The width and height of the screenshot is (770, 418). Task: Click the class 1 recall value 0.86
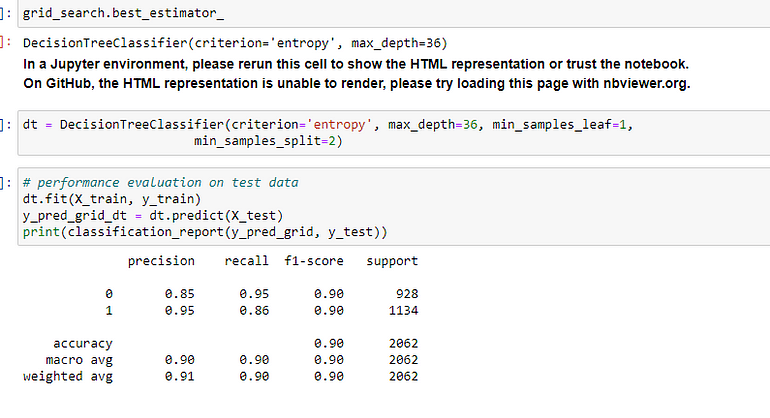tap(254, 310)
